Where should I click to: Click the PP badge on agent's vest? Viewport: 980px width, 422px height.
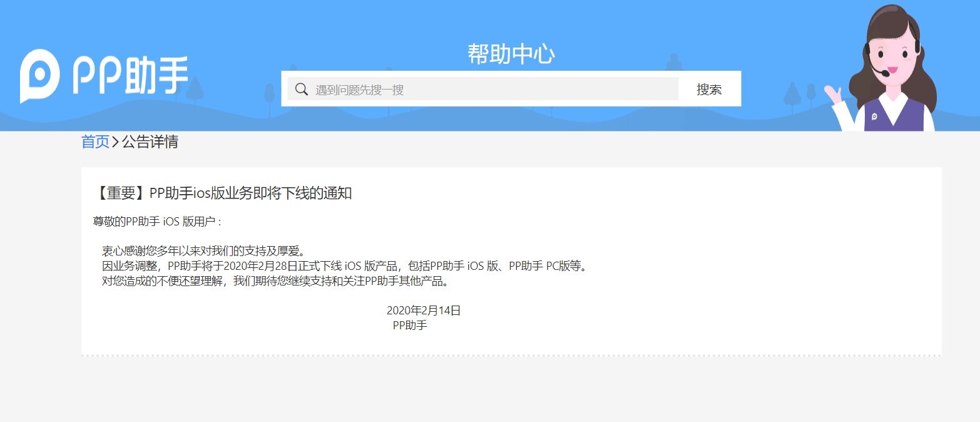pyautogui.click(x=874, y=116)
